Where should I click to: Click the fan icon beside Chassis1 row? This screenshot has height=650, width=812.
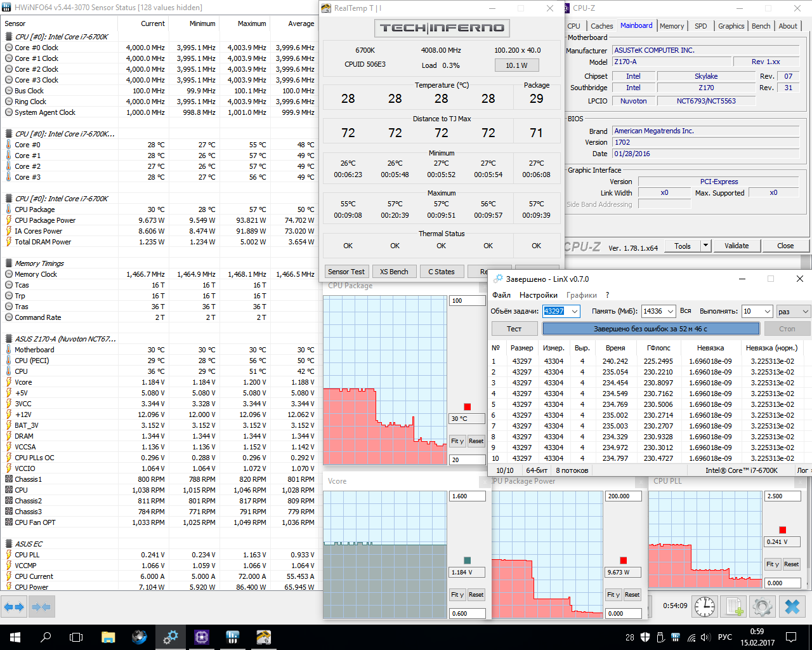[9, 479]
